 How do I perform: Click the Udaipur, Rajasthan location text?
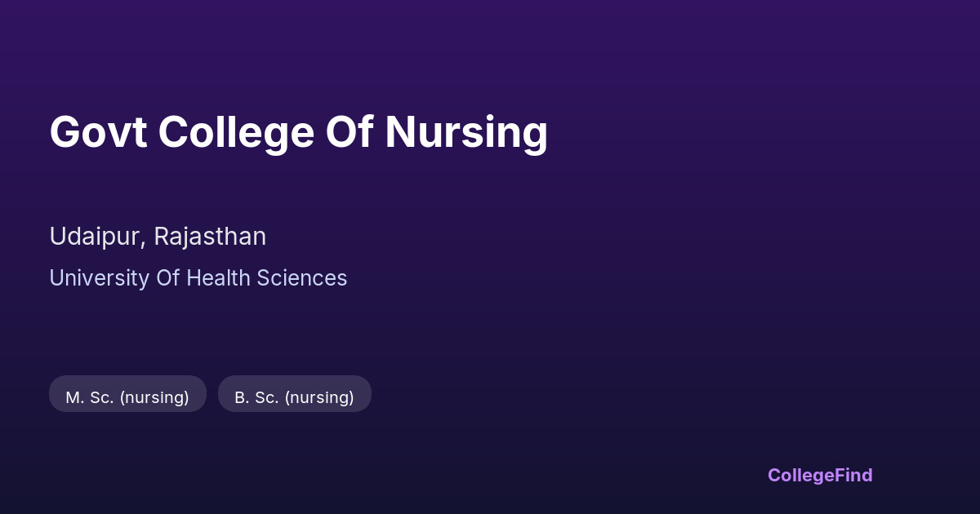[158, 237]
